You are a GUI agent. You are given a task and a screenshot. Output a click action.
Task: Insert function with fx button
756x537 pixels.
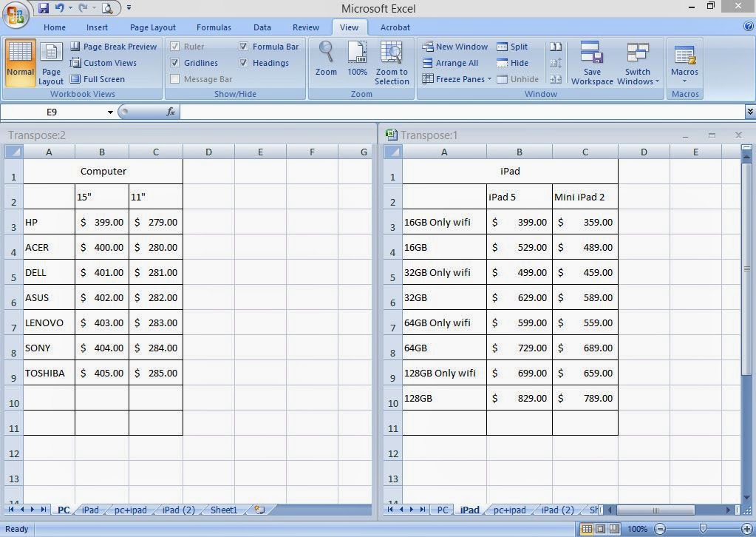170,112
